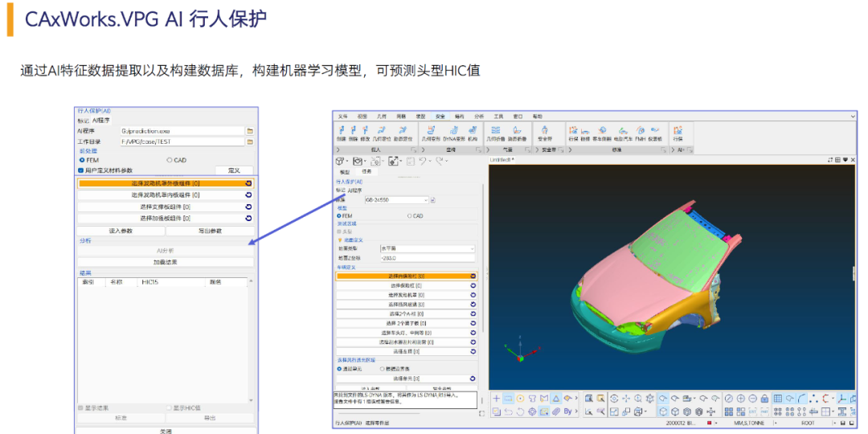Switch to the 任务 panel tab
Image resolution: width=868 pixels, height=434 pixels.
pos(366,172)
